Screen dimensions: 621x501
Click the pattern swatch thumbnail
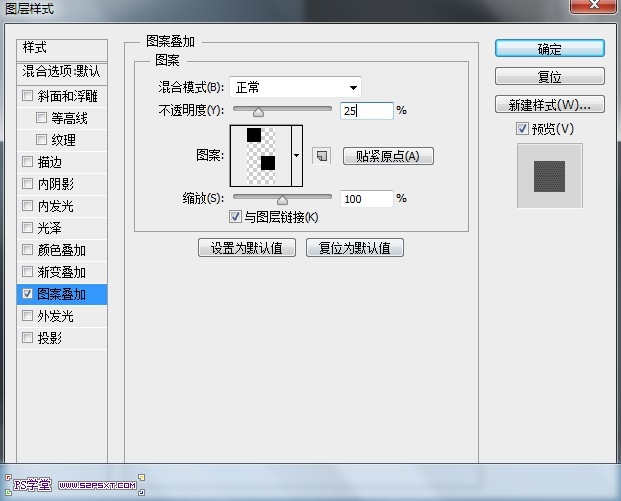coord(260,155)
